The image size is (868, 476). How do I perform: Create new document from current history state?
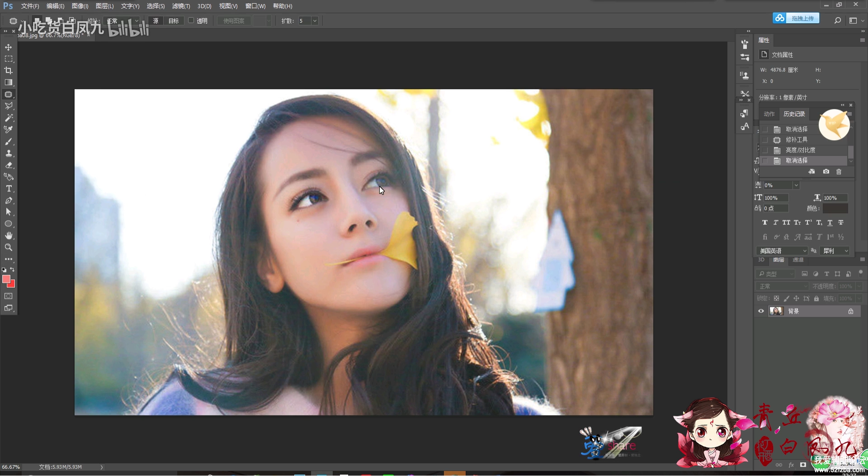click(x=812, y=171)
